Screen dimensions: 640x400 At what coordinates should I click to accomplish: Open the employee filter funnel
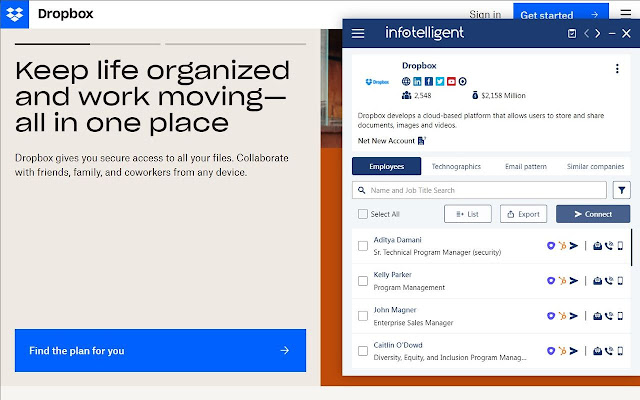[622, 190]
